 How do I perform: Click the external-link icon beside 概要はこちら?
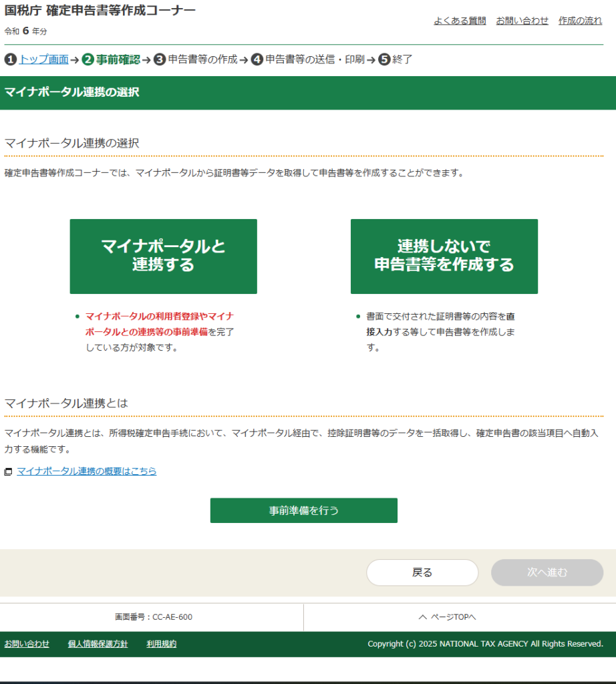pyautogui.click(x=9, y=472)
